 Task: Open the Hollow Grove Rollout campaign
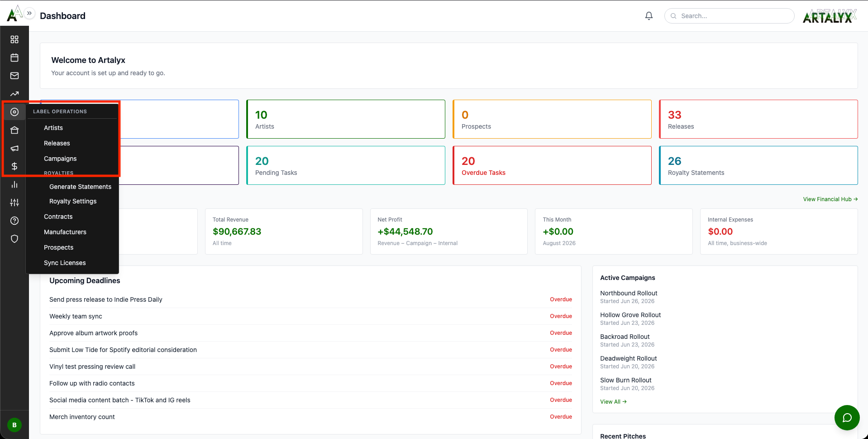tap(630, 315)
